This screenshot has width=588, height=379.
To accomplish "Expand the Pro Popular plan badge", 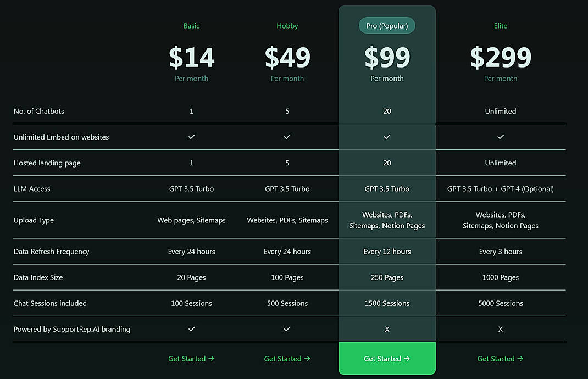I will 387,25.
